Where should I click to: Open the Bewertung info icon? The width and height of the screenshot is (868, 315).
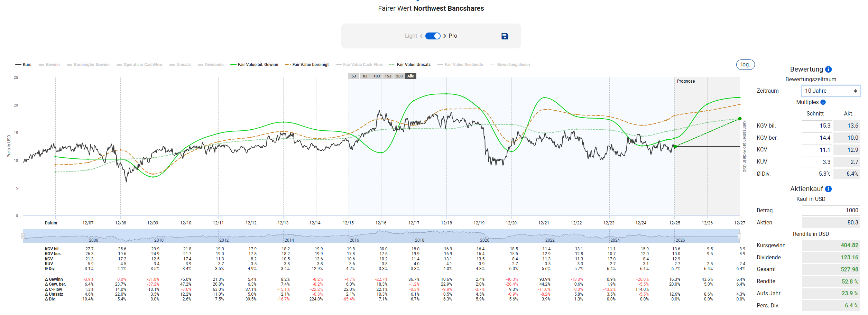pos(829,70)
